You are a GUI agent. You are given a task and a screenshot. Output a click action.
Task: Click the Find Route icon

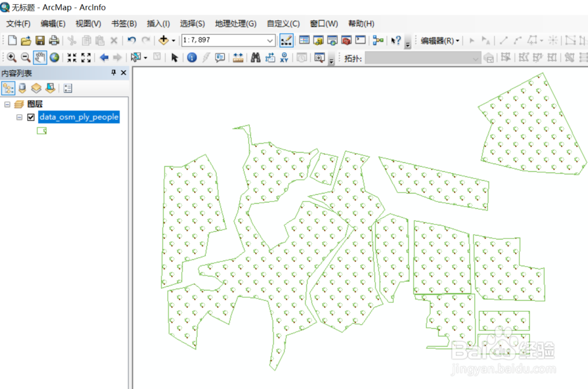pyautogui.click(x=270, y=58)
